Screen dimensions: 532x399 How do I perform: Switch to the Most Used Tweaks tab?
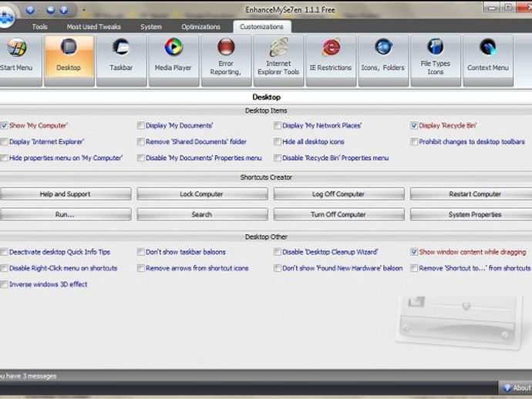click(x=93, y=27)
